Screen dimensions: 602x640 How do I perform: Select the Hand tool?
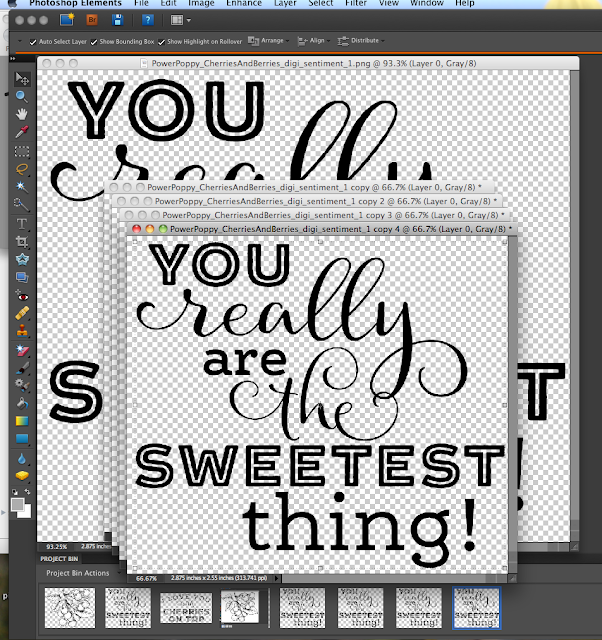(22, 114)
